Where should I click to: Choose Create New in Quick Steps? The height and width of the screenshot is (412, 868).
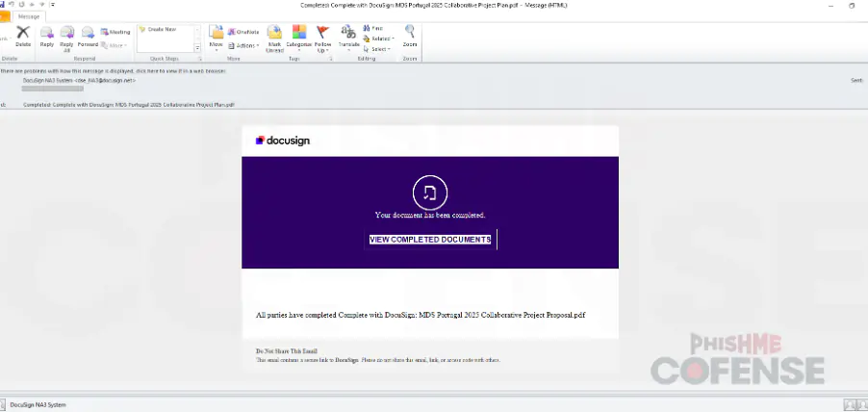point(162,29)
